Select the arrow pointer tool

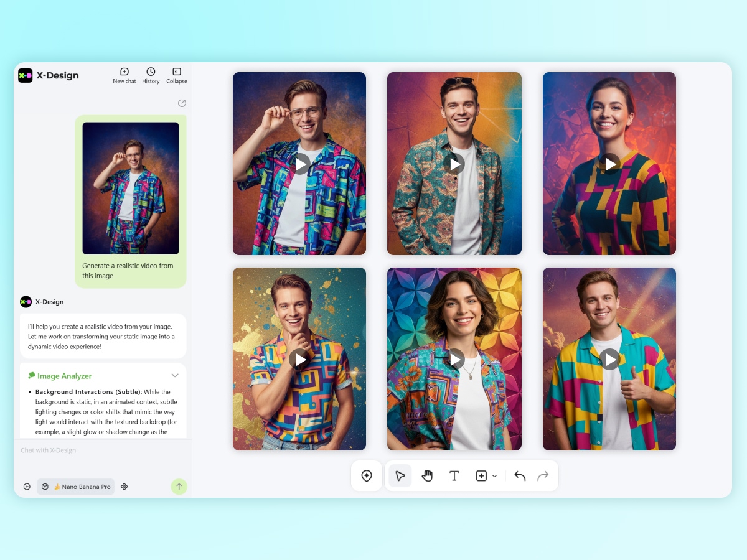coord(400,476)
